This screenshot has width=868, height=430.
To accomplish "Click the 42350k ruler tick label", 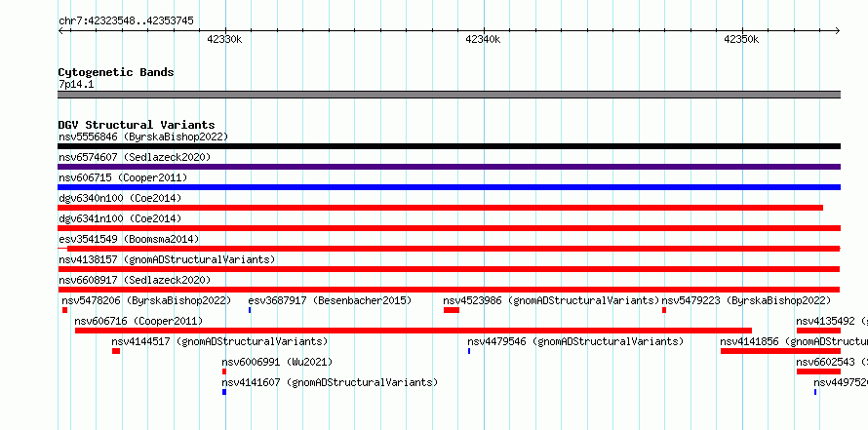I will click(x=741, y=40).
